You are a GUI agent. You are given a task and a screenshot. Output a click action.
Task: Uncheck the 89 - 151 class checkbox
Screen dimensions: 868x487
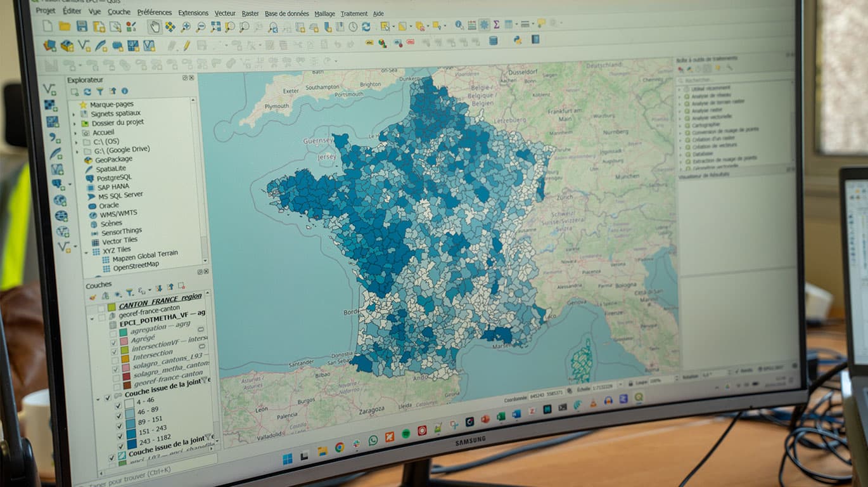(120, 425)
